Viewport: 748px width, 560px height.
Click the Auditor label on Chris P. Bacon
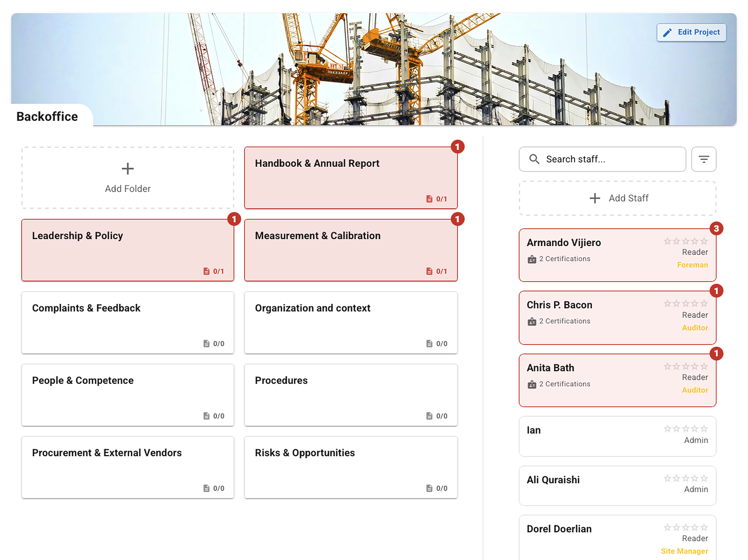[x=694, y=328]
